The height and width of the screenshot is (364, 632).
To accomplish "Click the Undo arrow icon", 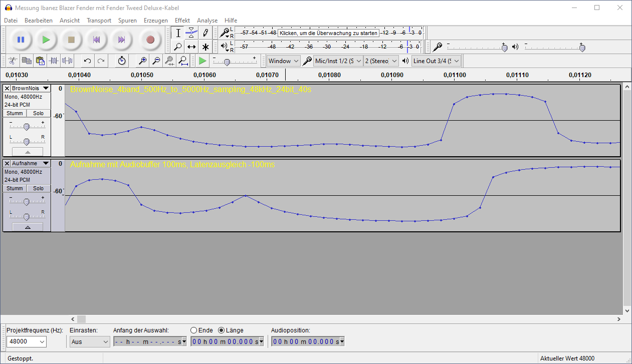I will click(x=87, y=61).
